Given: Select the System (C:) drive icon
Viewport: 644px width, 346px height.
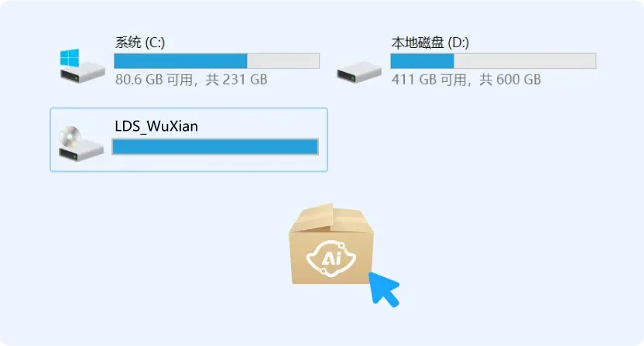Looking at the screenshot, I should [x=82, y=66].
